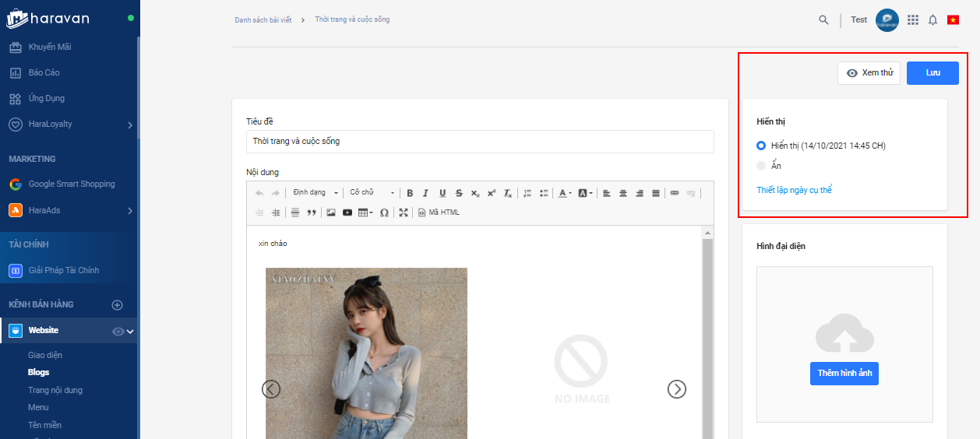Insert a bulleted list
Image resolution: width=980 pixels, height=439 pixels.
544,193
